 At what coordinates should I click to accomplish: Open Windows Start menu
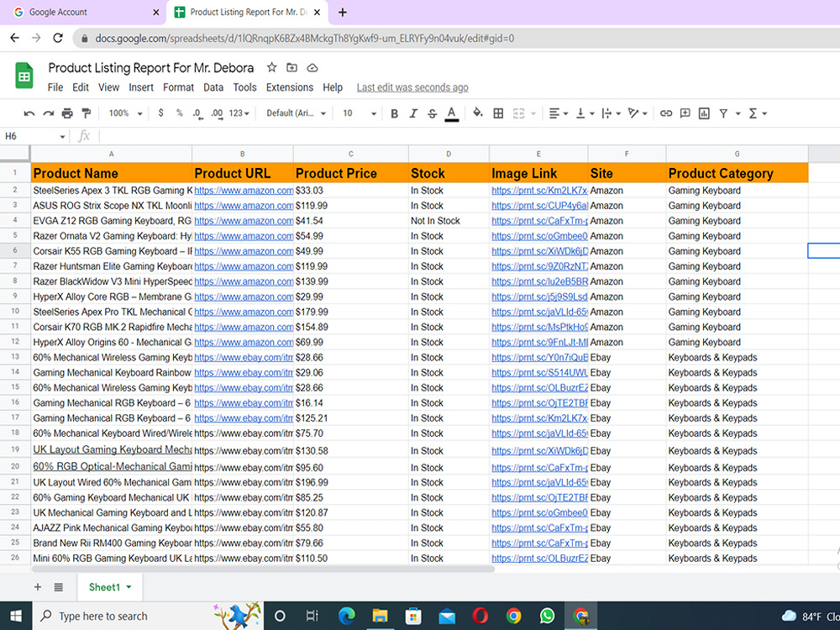click(x=15, y=616)
